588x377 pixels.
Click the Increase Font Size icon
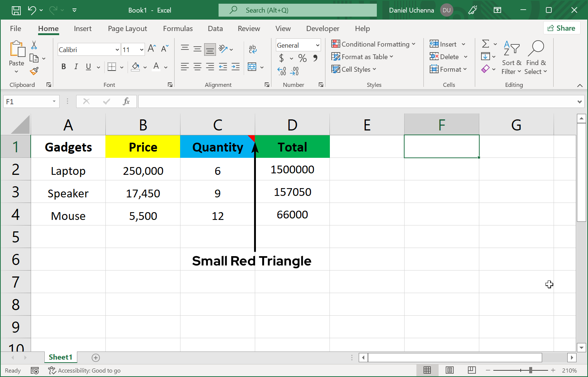click(152, 48)
